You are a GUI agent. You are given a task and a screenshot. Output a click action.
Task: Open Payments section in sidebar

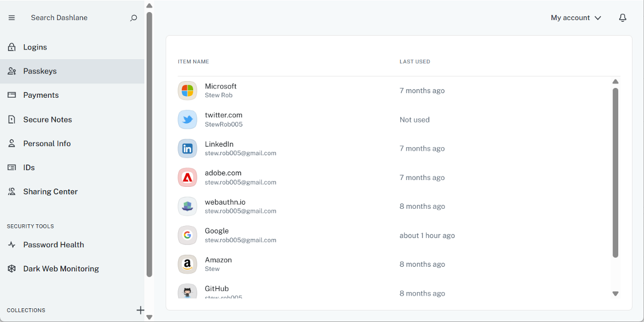pyautogui.click(x=41, y=95)
